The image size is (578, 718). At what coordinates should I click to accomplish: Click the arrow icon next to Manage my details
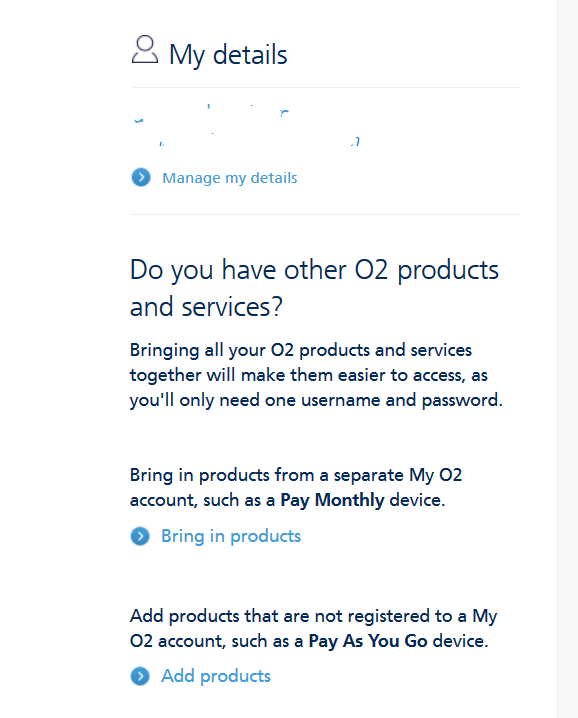coord(141,178)
